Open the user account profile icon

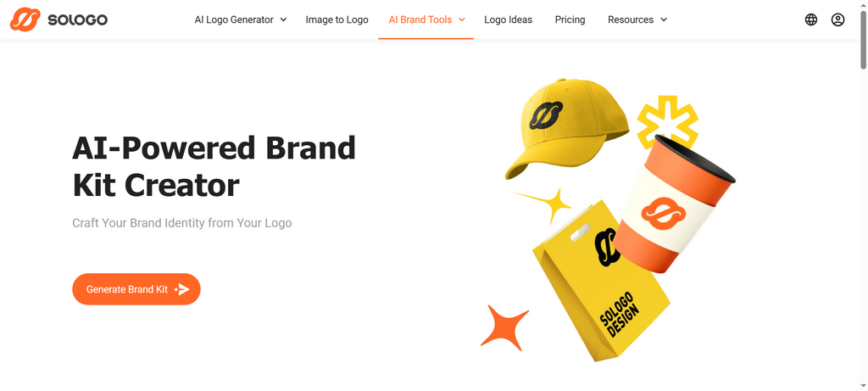pyautogui.click(x=837, y=20)
